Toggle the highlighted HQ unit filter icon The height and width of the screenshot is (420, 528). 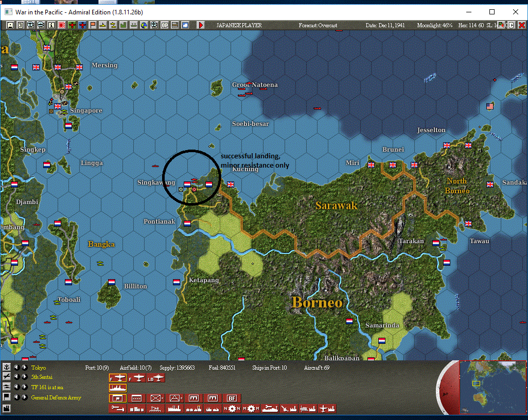tap(117, 398)
